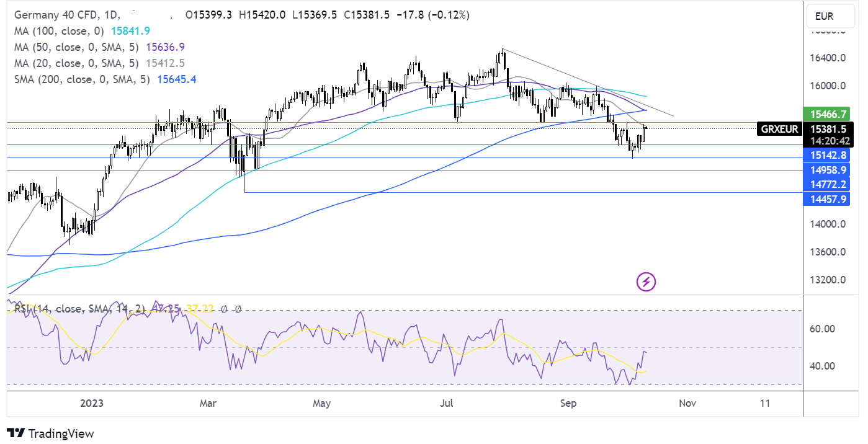This screenshot has height=444, width=868.
Task: Click the C15381.5 close price value
Action: (x=365, y=14)
